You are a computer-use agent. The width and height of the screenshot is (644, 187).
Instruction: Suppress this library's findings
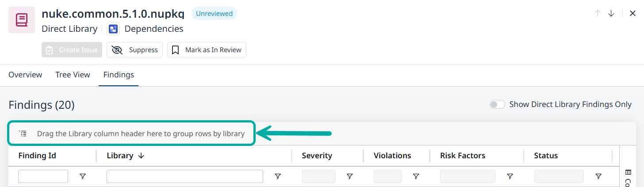coord(135,50)
